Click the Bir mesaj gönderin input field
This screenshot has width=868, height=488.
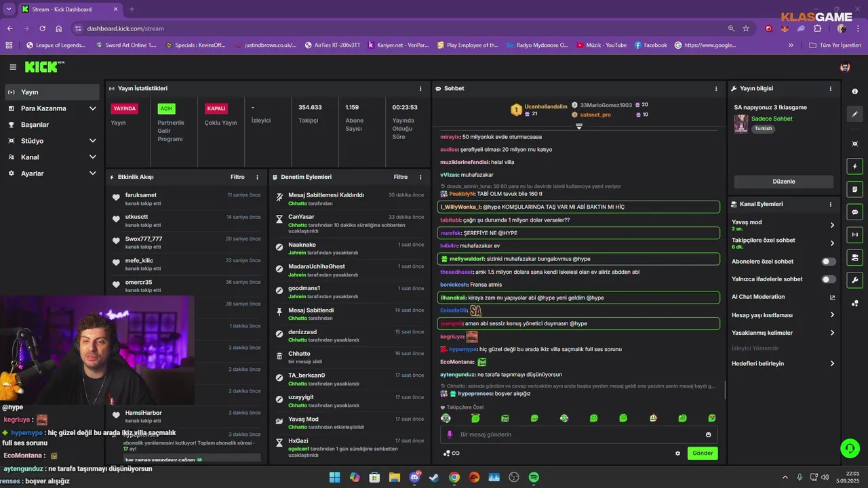click(x=578, y=434)
